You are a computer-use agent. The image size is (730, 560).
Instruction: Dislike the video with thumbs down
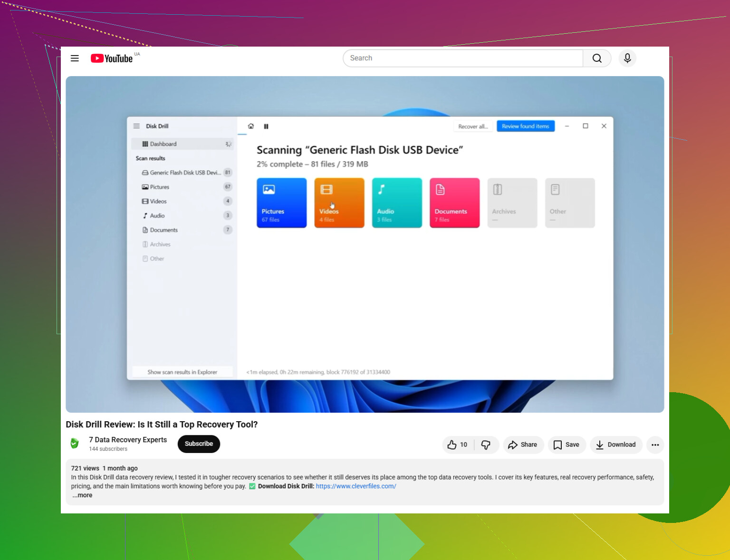click(x=486, y=445)
